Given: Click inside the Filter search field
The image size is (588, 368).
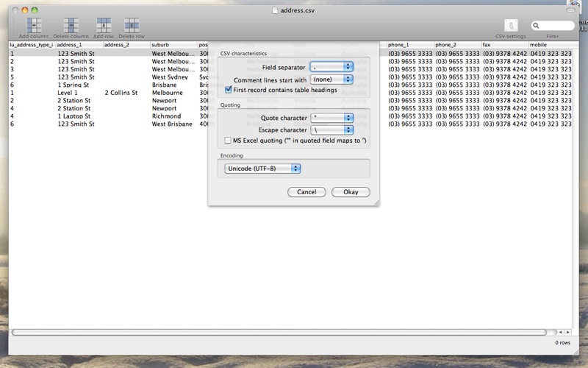Looking at the screenshot, I should point(551,26).
